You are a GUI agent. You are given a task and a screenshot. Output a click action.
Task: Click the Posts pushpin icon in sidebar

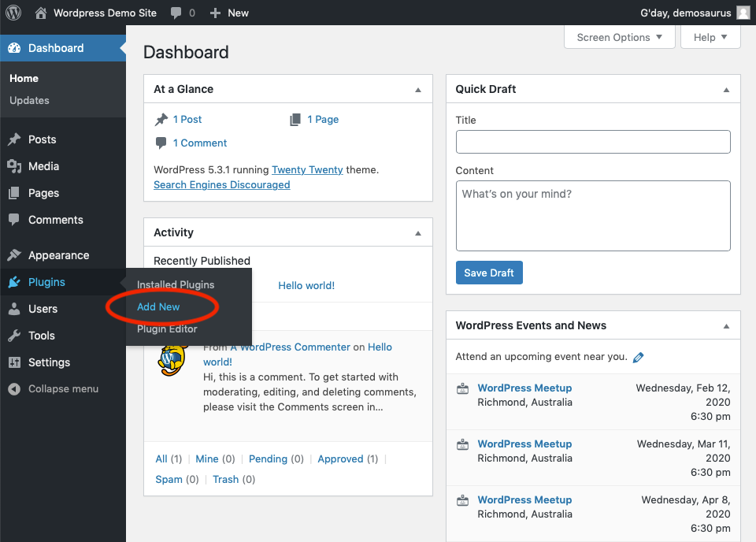click(14, 139)
